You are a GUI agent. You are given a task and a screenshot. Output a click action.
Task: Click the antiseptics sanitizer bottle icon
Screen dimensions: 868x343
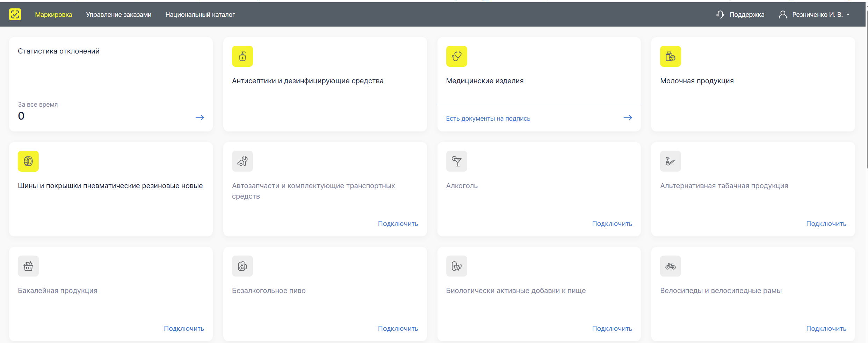pos(243,56)
